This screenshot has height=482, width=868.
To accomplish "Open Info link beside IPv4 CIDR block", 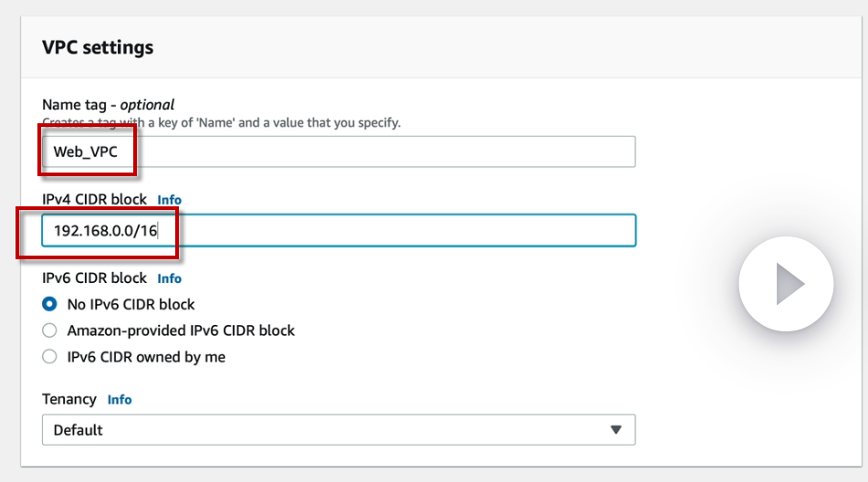I will pyautogui.click(x=169, y=199).
